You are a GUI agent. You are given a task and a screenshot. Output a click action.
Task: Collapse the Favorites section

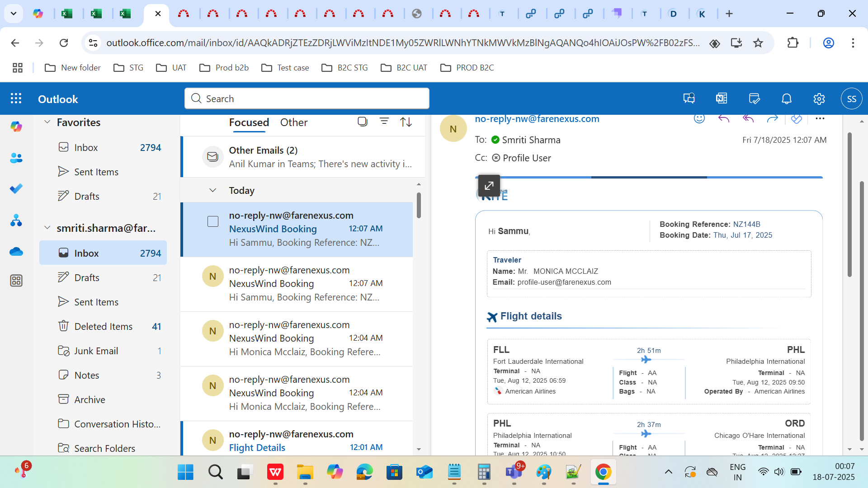coord(47,122)
